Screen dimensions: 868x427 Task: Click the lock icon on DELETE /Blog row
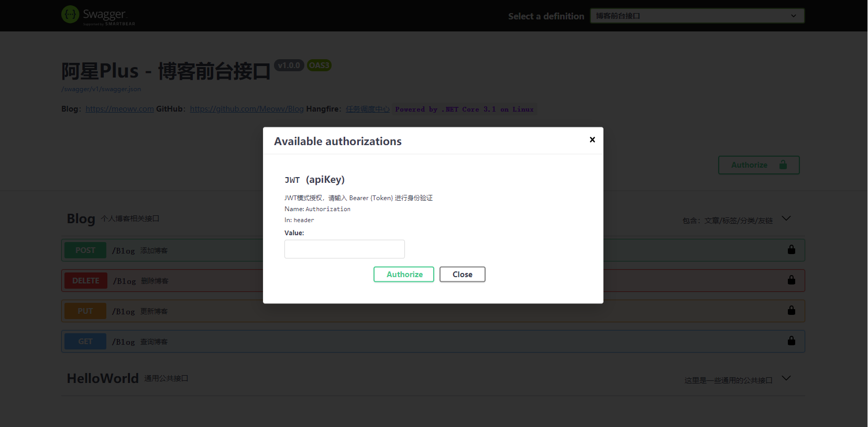point(792,280)
